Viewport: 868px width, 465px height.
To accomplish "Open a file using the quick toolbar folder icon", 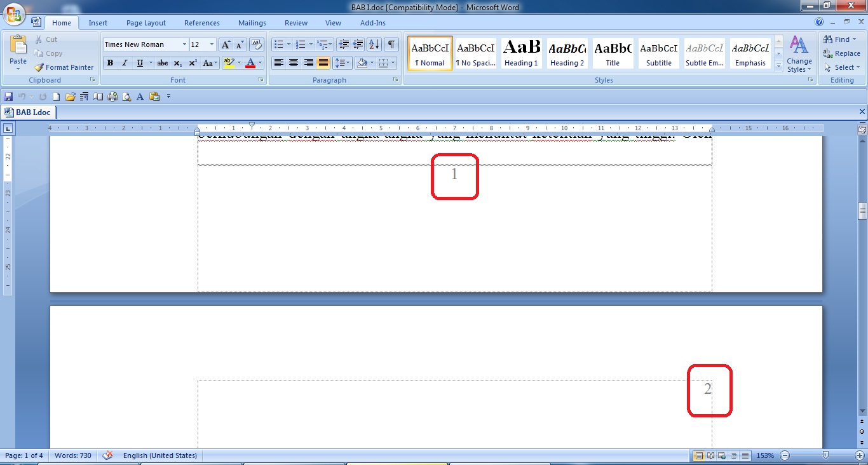I will tap(70, 97).
